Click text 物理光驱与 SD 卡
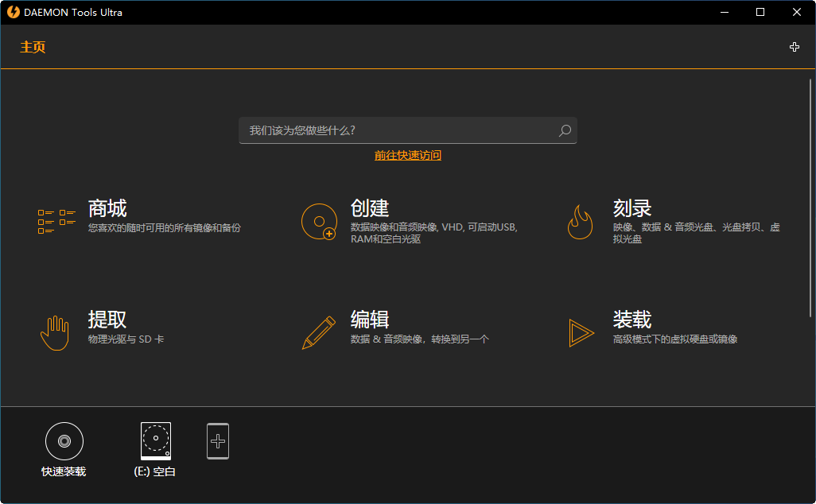The image size is (816, 504). [126, 339]
